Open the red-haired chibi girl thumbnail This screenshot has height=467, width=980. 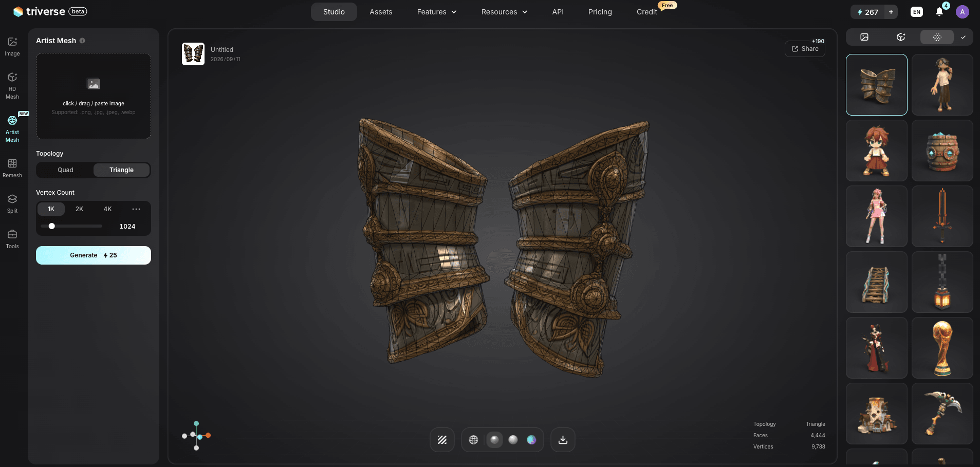tap(877, 151)
